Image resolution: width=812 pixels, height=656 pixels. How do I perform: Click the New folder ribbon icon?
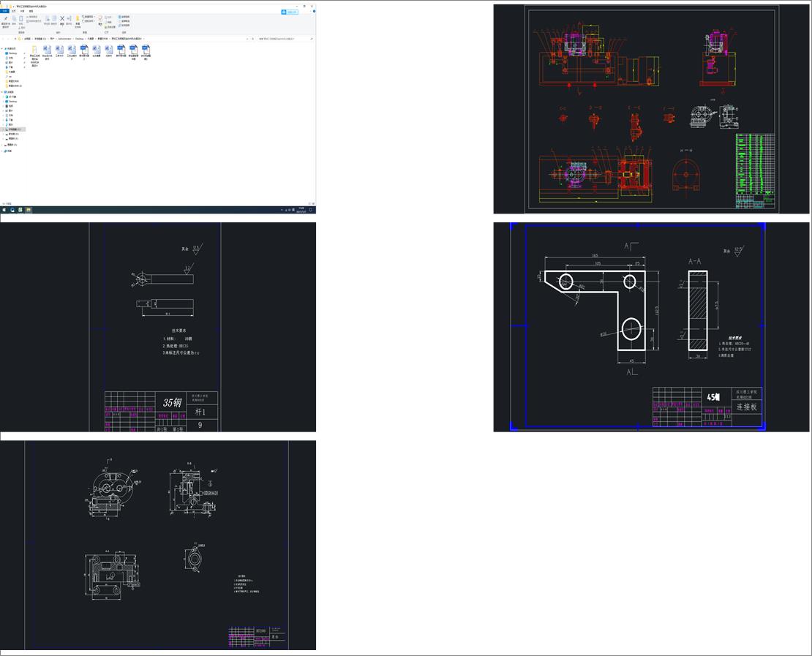[x=78, y=20]
